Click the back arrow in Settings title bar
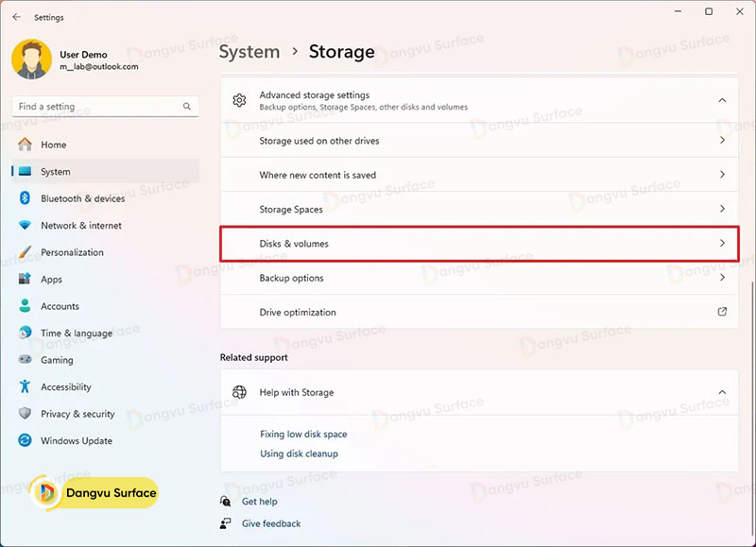The height and width of the screenshot is (547, 756). [x=16, y=17]
